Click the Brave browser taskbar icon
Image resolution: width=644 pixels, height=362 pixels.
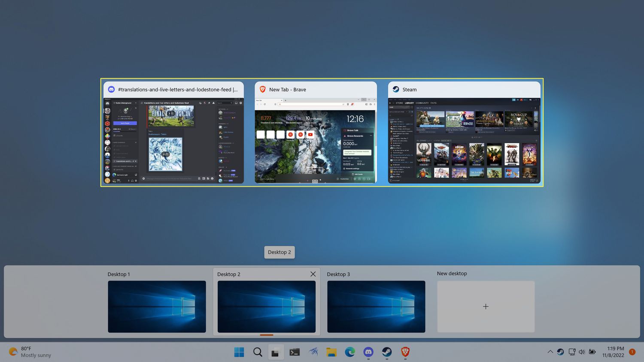(405, 352)
